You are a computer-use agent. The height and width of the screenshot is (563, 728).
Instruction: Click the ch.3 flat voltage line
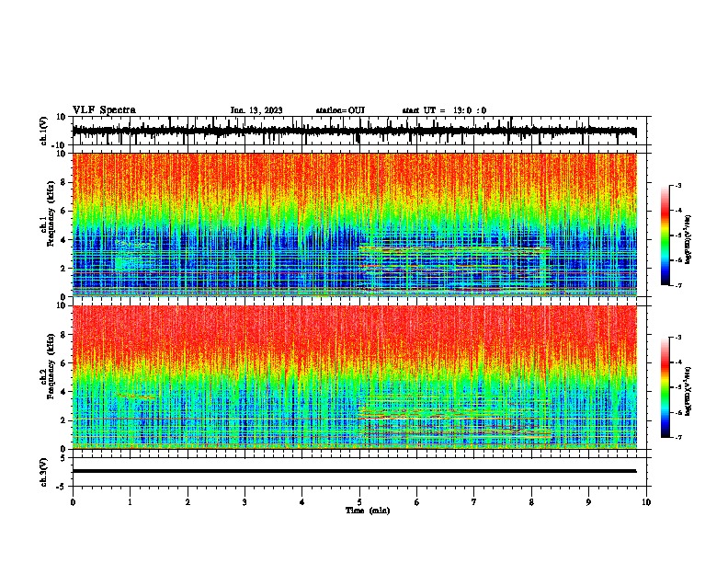point(354,471)
